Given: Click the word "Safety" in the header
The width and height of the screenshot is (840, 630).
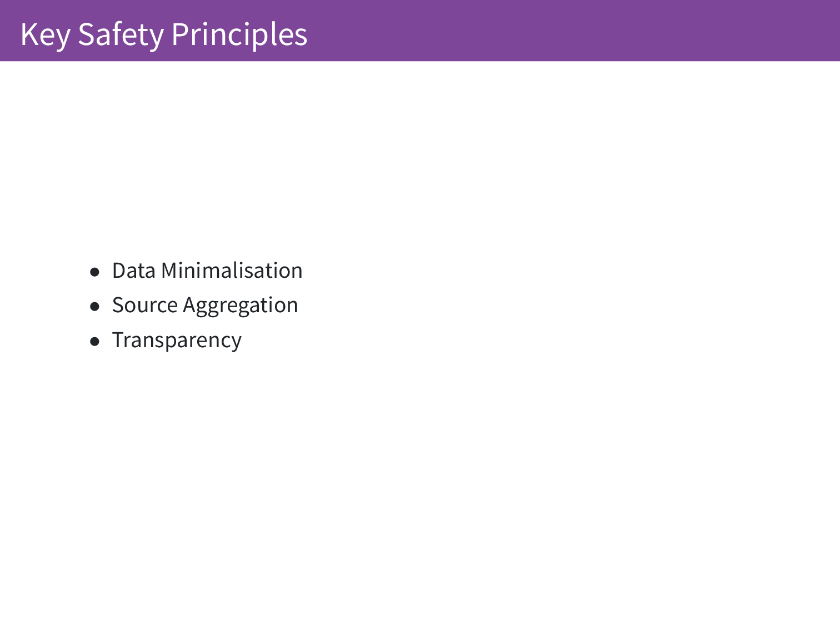Looking at the screenshot, I should tap(121, 34).
